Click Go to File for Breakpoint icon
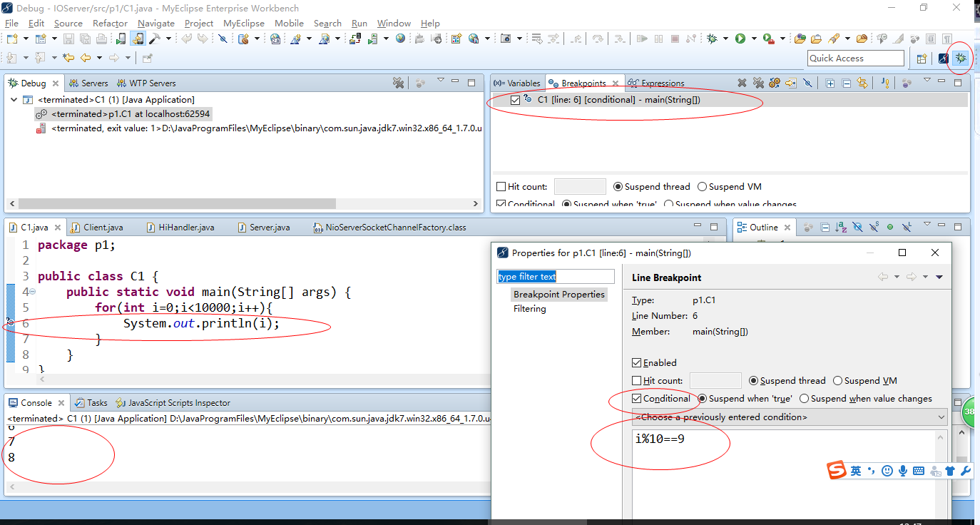980x525 pixels. [x=791, y=83]
